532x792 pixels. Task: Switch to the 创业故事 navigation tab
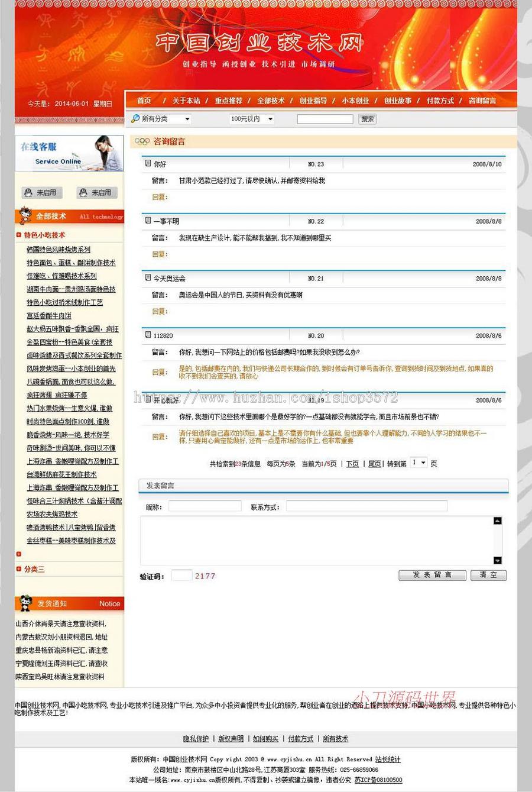[398, 101]
